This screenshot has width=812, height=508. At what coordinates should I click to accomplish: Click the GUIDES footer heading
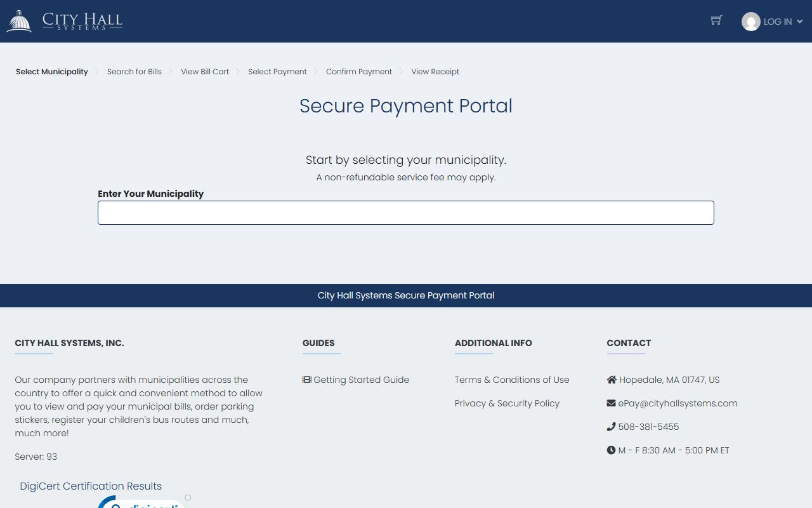coord(318,343)
